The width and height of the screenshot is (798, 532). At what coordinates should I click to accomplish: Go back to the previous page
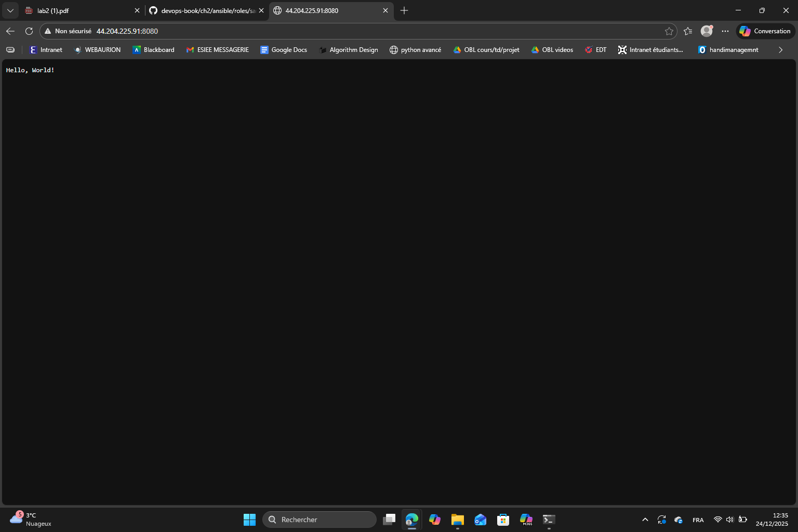(x=10, y=31)
